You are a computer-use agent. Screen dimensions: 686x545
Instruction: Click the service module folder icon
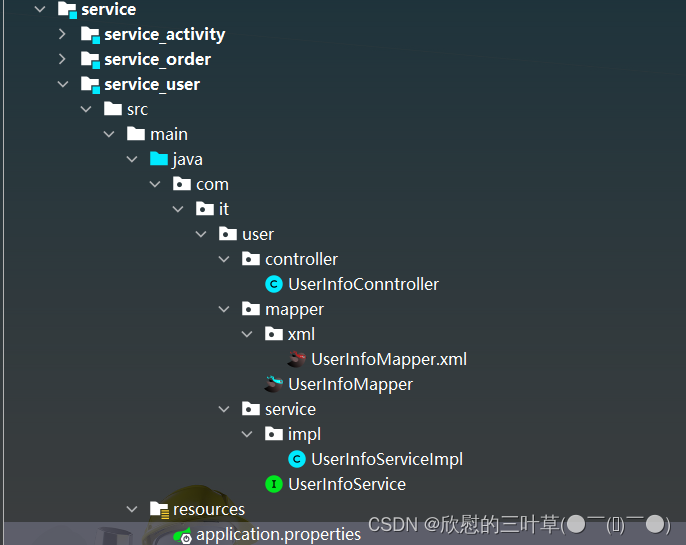(x=67, y=10)
